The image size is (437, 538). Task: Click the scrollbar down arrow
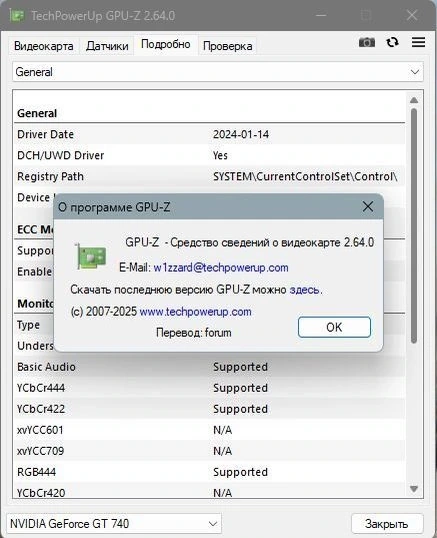click(x=414, y=489)
